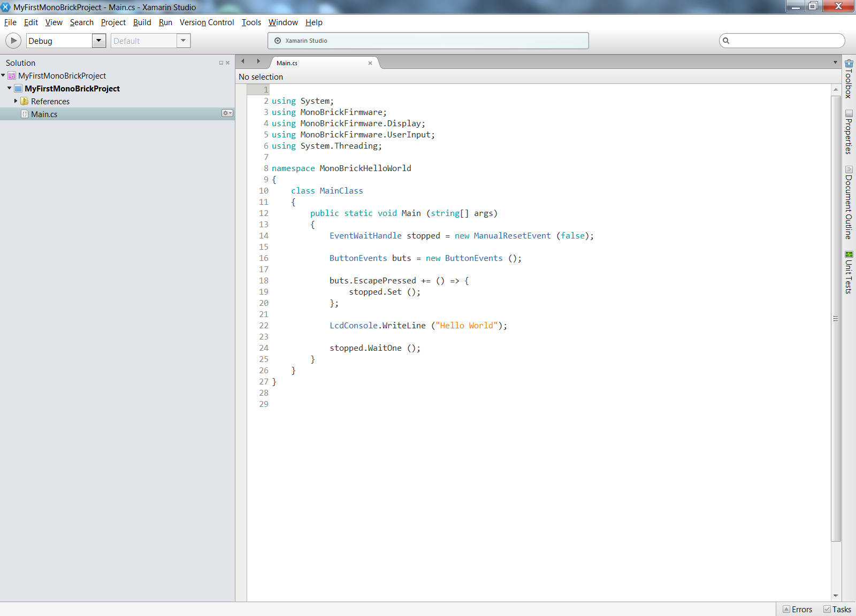Image resolution: width=856 pixels, height=616 pixels.
Task: Open the Tools menu
Action: [251, 22]
